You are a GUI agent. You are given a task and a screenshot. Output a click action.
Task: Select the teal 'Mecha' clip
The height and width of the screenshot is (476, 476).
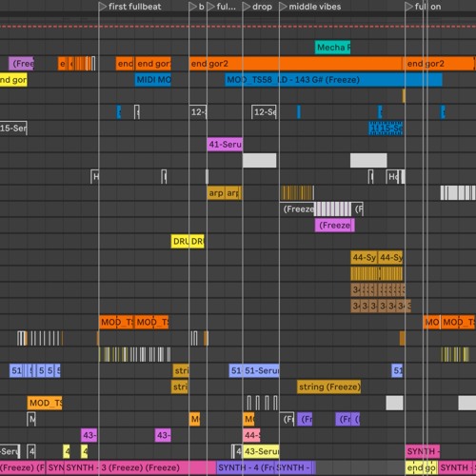[x=332, y=48]
